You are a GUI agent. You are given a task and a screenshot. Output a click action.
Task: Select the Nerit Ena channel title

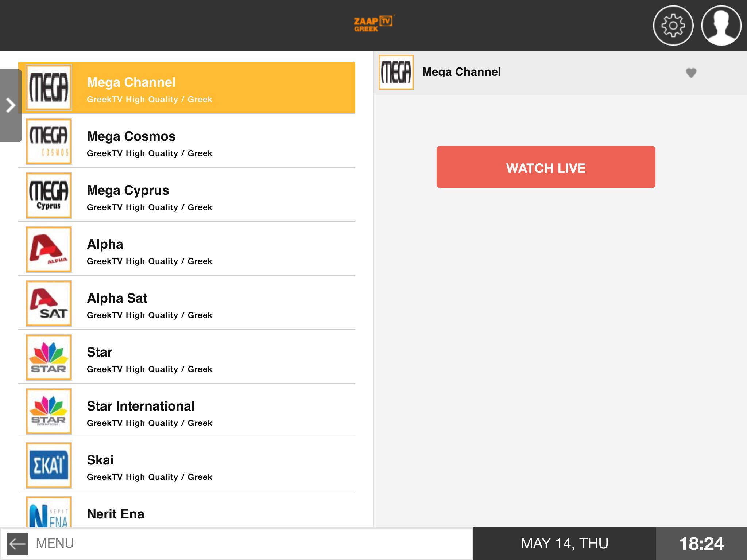116,514
